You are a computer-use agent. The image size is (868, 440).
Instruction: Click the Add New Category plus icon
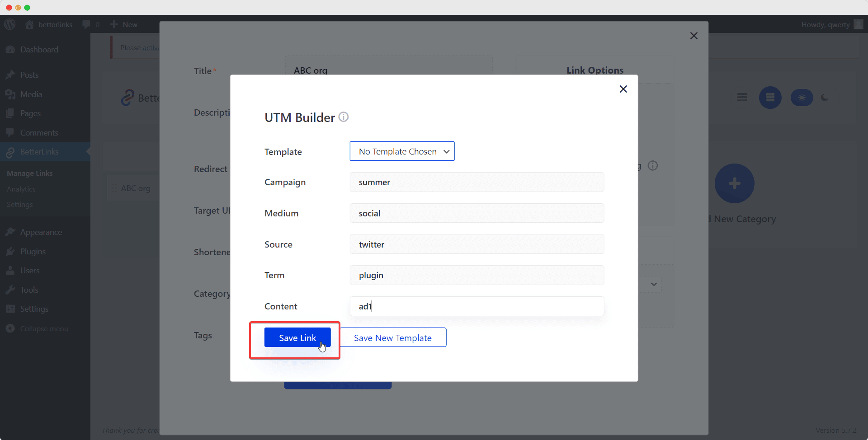point(734,183)
